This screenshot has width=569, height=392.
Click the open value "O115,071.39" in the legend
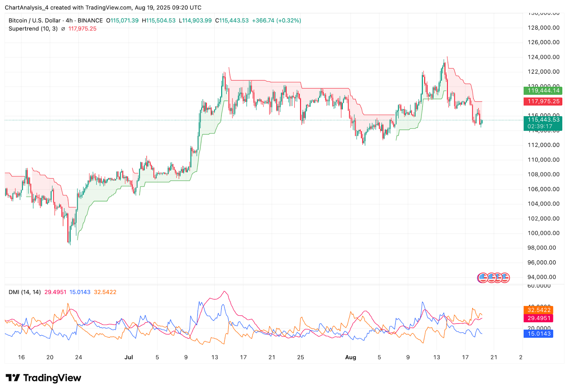tap(122, 21)
